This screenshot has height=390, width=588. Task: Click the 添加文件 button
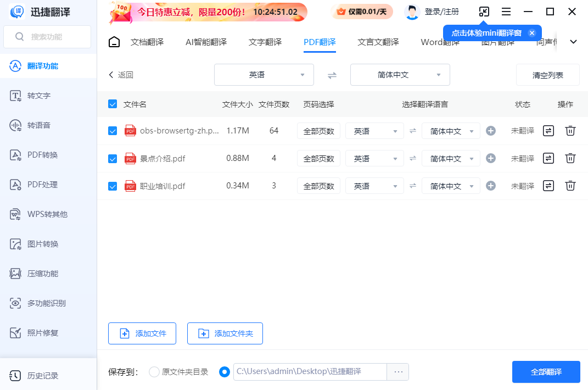[142, 333]
